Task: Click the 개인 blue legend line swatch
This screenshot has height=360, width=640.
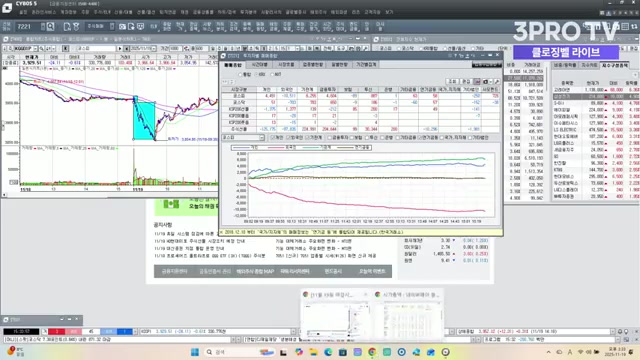Action: (x=241, y=147)
